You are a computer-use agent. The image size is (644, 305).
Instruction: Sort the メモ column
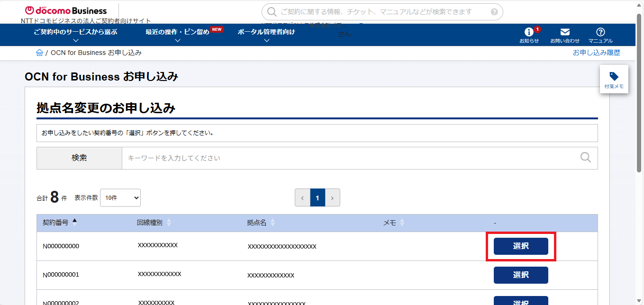pyautogui.click(x=402, y=223)
